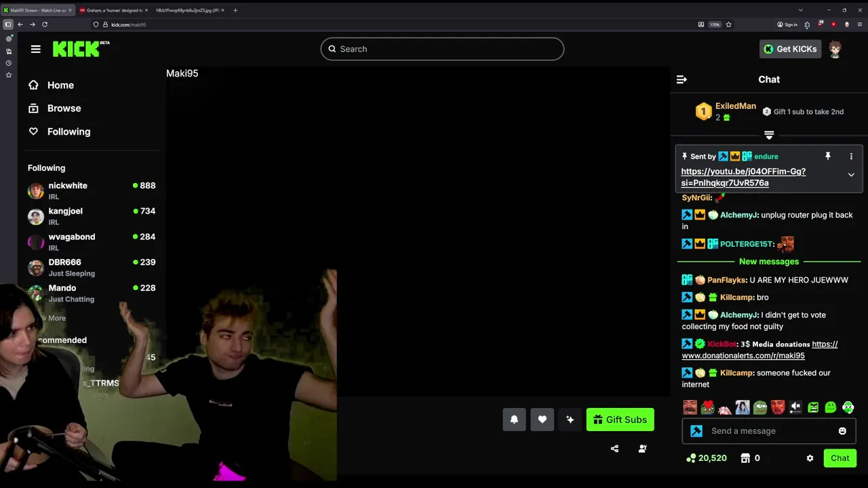Go back with the browser back arrow

coord(20,24)
